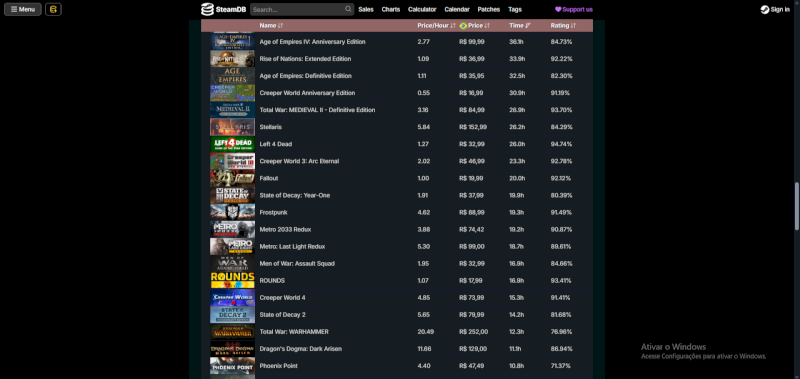
Task: Open the Frostpunk thumbnail
Action: pyautogui.click(x=233, y=212)
